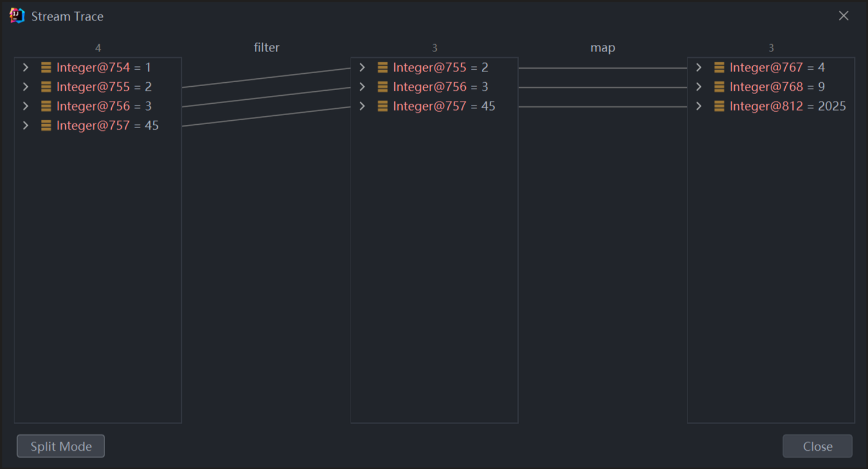Click the IntelliJ icon in title bar

point(17,16)
